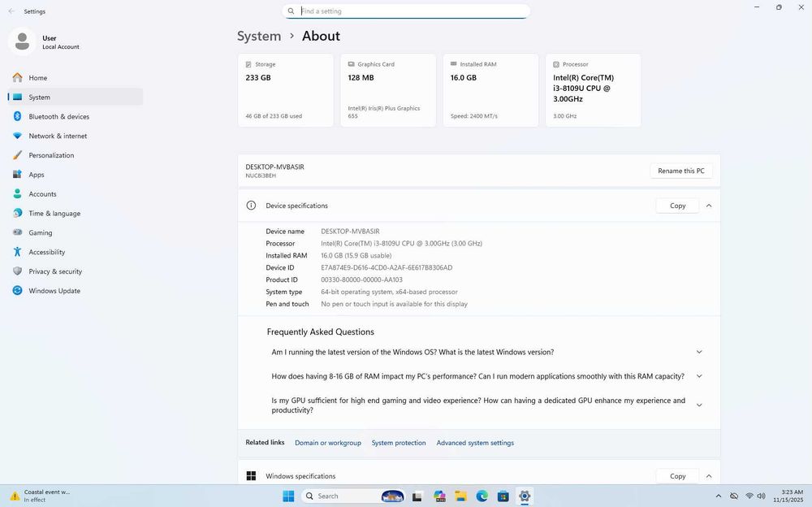The image size is (812, 507).
Task: Click the network Wi-Fi tray icon
Action: point(749,496)
